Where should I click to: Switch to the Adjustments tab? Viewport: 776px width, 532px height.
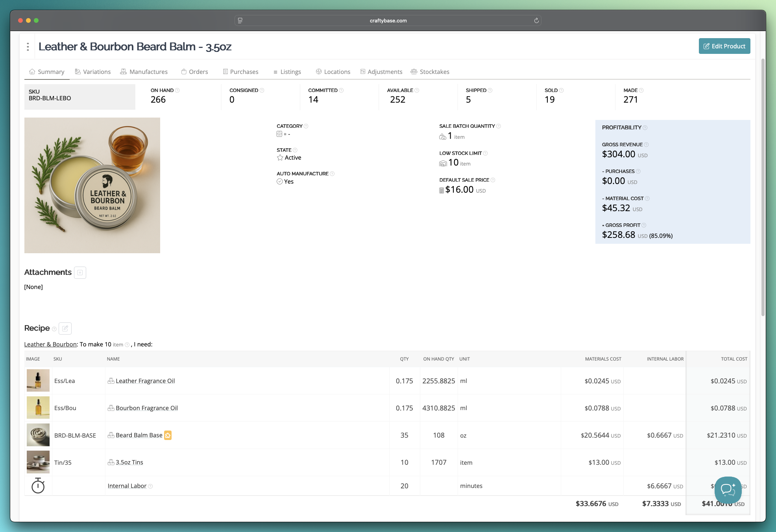386,72
